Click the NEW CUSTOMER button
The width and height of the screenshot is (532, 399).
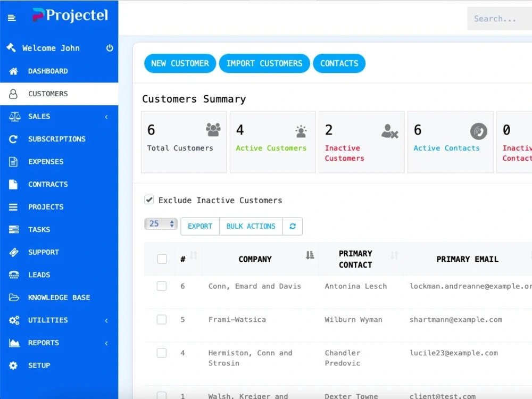(x=180, y=63)
